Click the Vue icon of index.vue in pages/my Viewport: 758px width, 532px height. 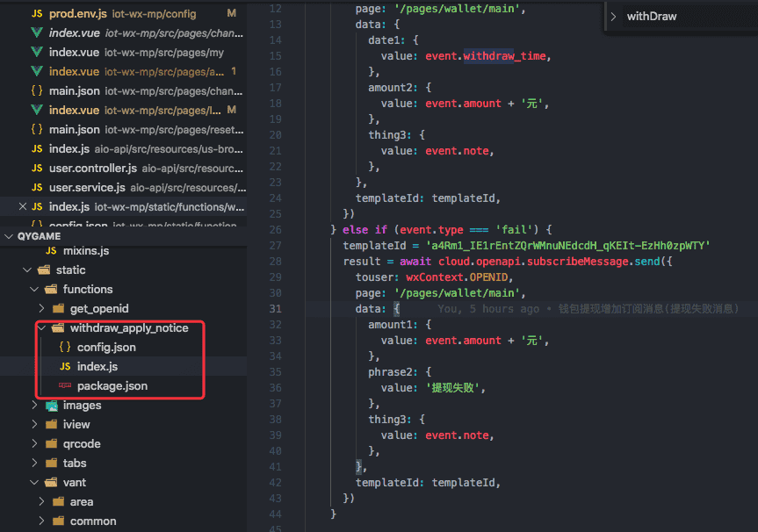pos(37,53)
